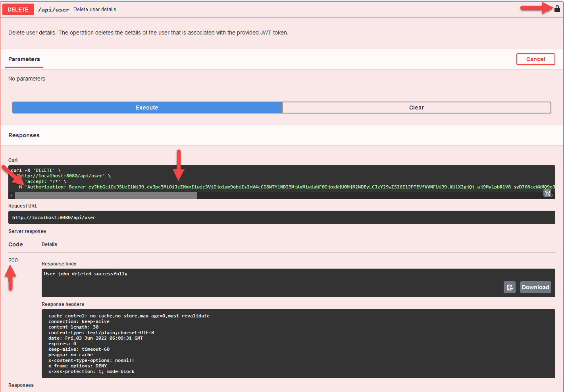
Task: Click the x-frame-options: DENY line
Action: click(78, 366)
